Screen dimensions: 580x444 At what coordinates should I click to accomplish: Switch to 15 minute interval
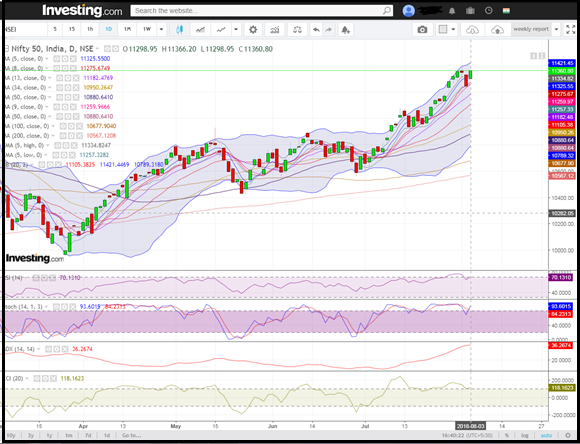[x=72, y=29]
